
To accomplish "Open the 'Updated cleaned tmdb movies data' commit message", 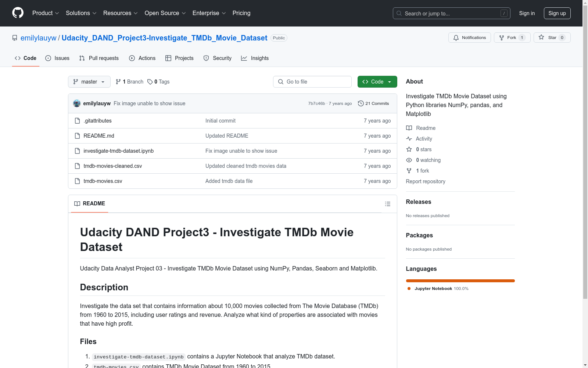I will tap(246, 166).
